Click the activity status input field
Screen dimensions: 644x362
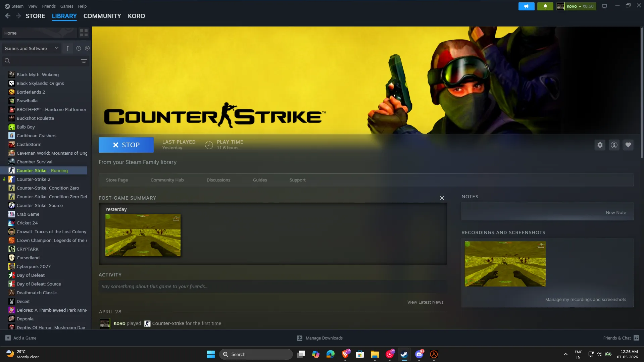coord(273,287)
